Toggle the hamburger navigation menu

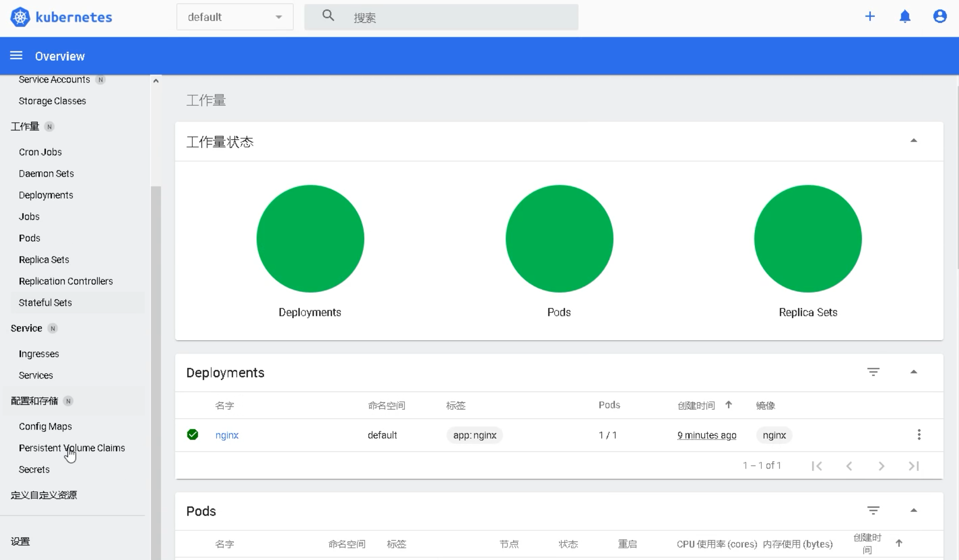click(x=16, y=55)
